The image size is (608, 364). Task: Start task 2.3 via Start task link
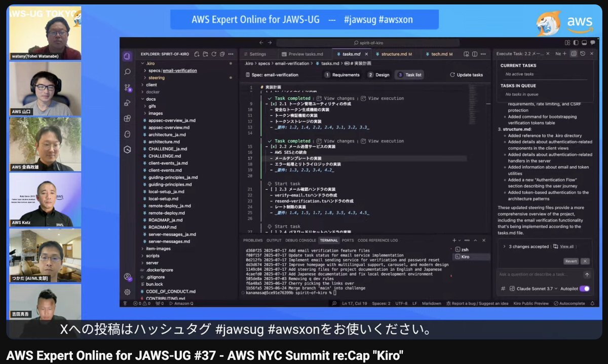[x=283, y=183]
